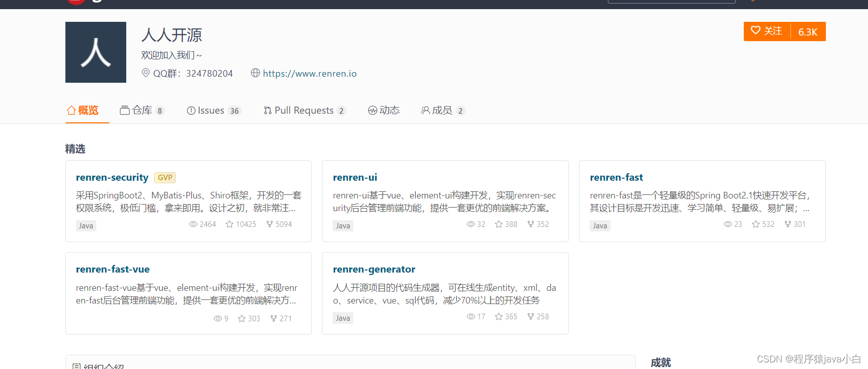Viewport: 868px width, 369px height.
Task: Click the 精选 featured heading
Action: point(75,149)
